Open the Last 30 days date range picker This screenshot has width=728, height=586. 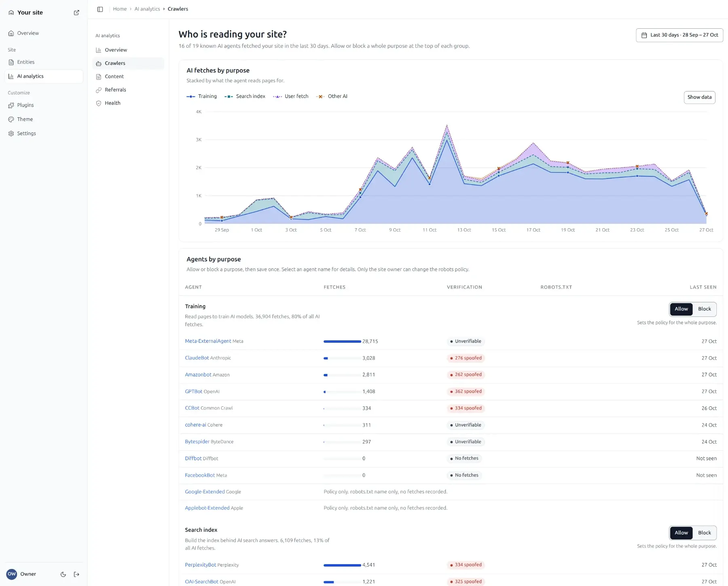679,35
